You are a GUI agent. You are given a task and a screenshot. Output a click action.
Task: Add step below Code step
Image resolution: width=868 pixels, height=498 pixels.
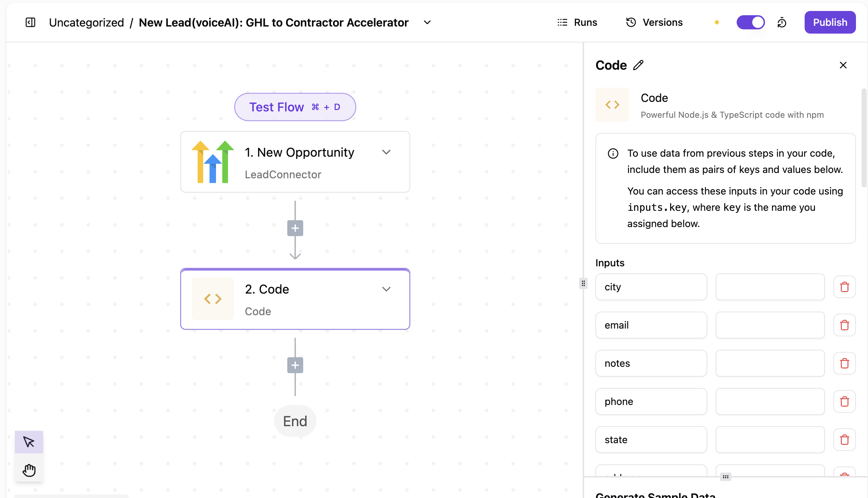295,365
